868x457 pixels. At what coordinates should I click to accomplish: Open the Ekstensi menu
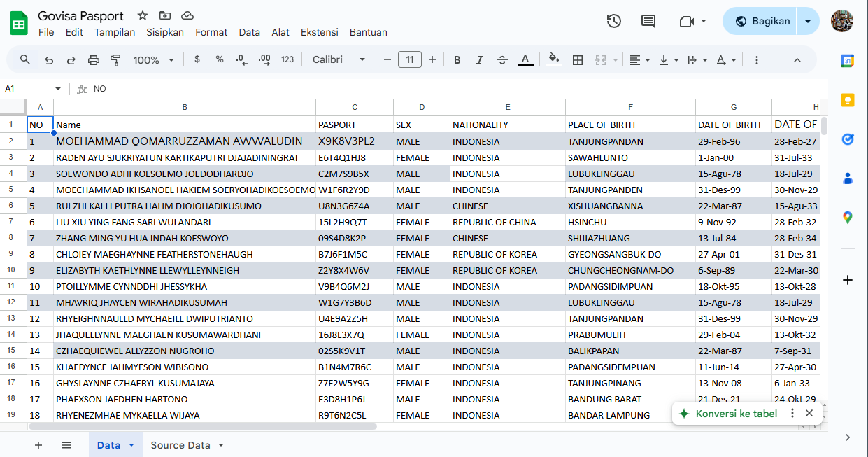(x=320, y=32)
